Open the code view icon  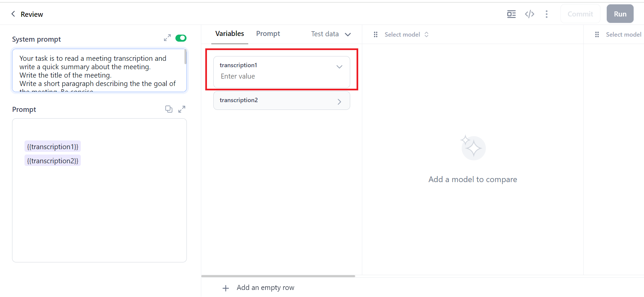click(x=529, y=14)
